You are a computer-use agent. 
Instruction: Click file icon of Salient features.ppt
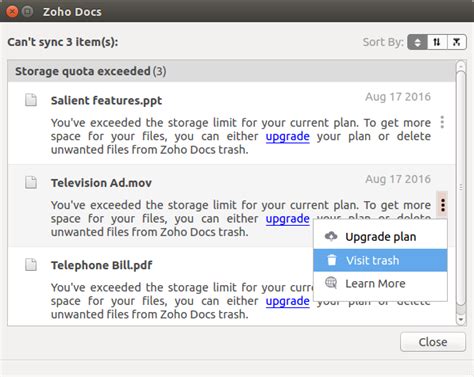pyautogui.click(x=31, y=100)
